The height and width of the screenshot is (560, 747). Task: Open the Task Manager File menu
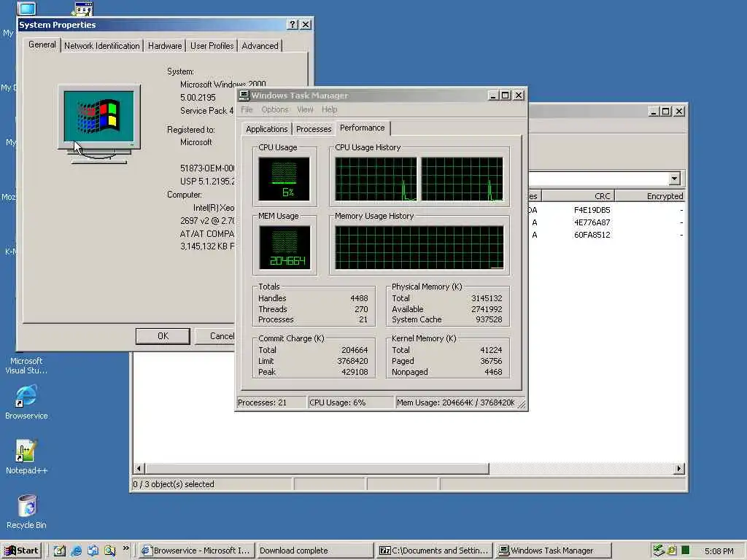[x=247, y=109]
